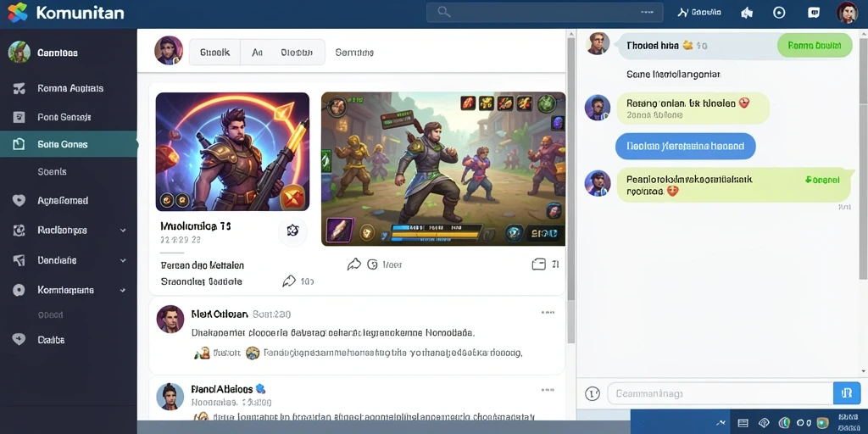Click the emoji icon left of message input
Image resolution: width=868 pixels, height=434 pixels.
tap(593, 393)
